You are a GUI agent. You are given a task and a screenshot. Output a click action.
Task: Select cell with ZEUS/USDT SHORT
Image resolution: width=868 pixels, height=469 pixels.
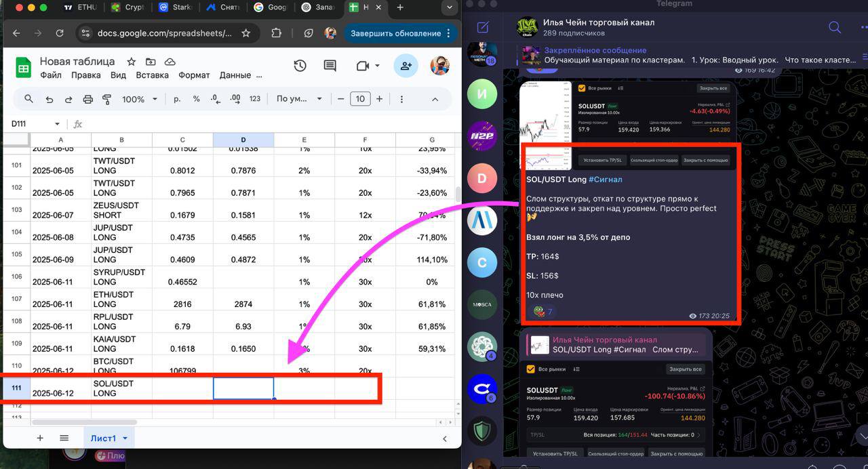[x=121, y=210]
